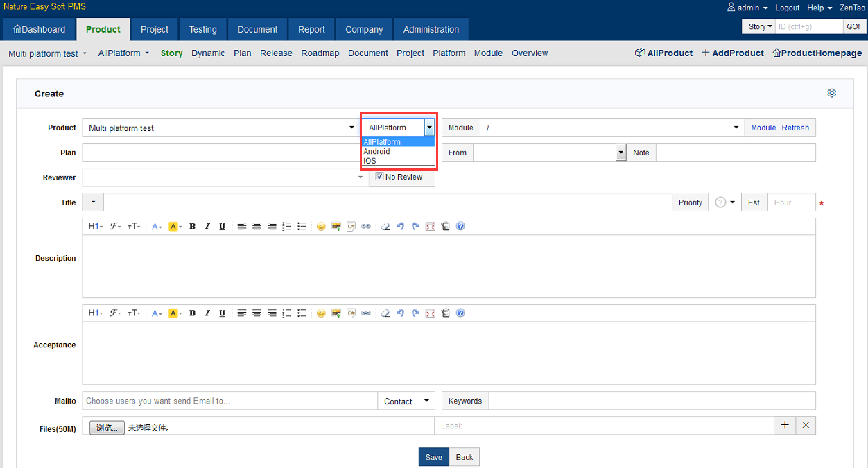Click Undo icon in Description editor toolbar

(400, 226)
